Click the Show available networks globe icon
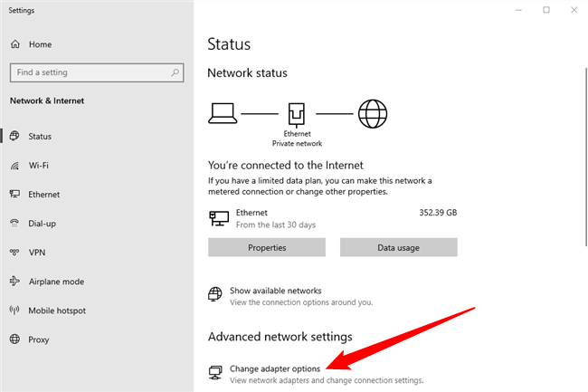Viewport: 588px width, 392px height. point(215,294)
